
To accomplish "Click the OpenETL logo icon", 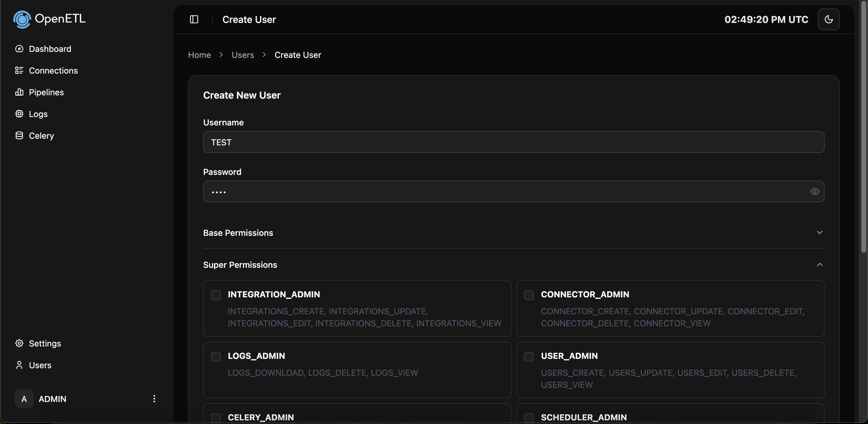I will coord(22,19).
